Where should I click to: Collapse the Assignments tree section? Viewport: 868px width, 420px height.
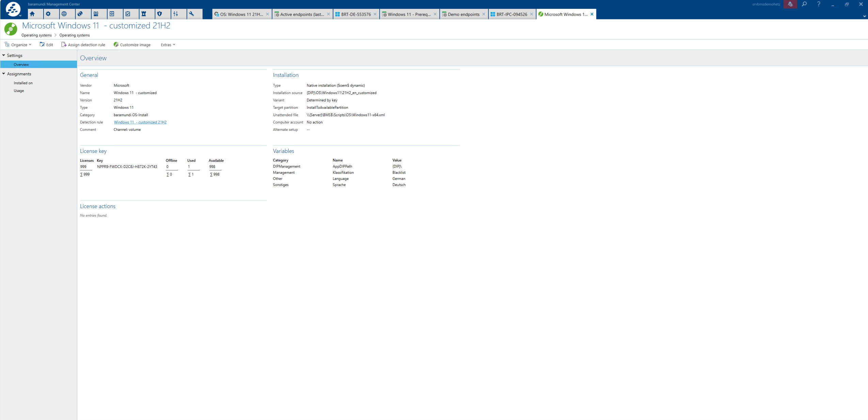tap(4, 74)
